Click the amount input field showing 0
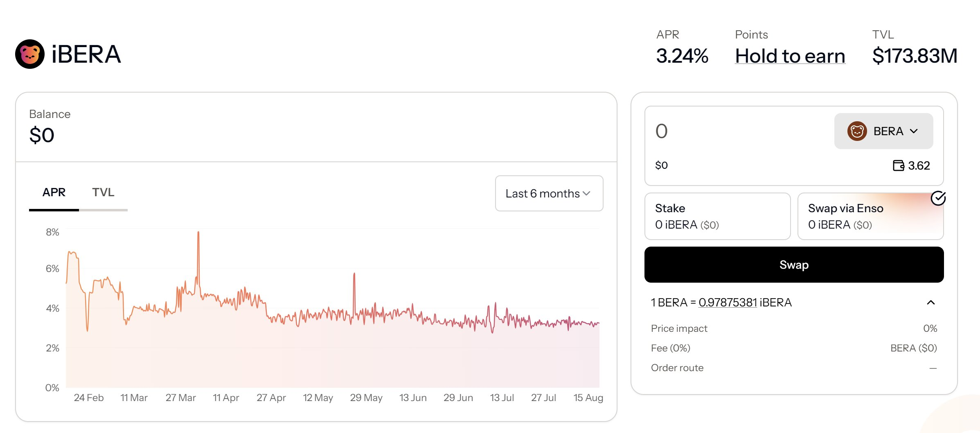 coord(737,131)
